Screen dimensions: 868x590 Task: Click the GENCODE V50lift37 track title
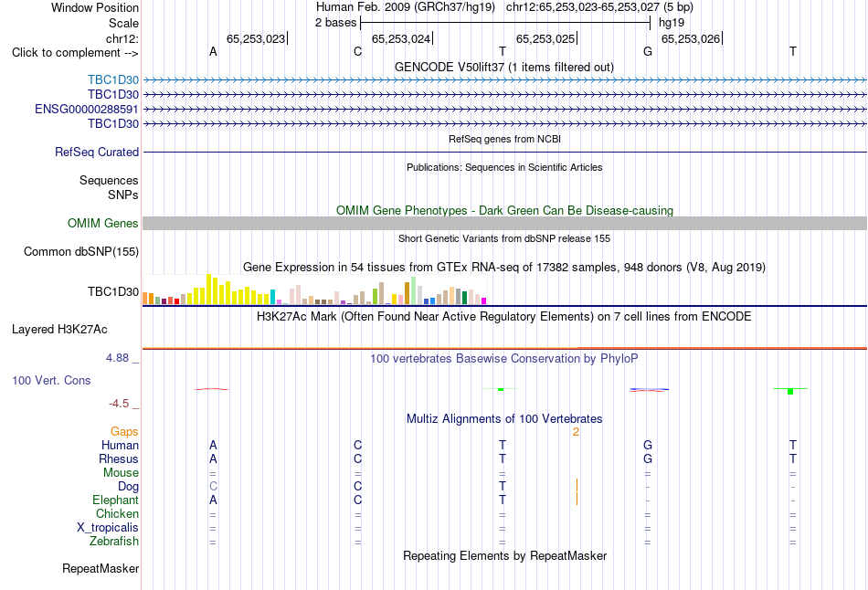pos(503,67)
